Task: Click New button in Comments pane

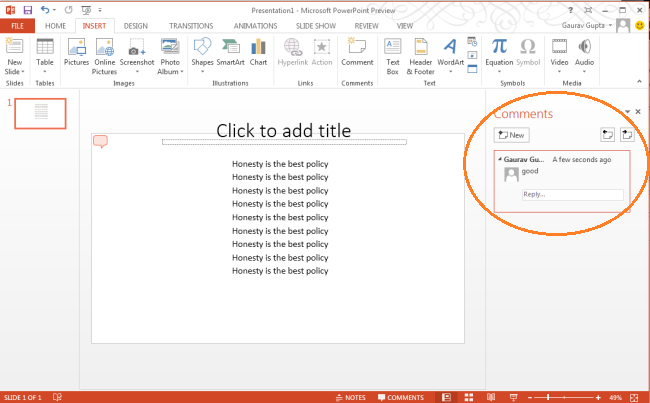Action: 512,134
